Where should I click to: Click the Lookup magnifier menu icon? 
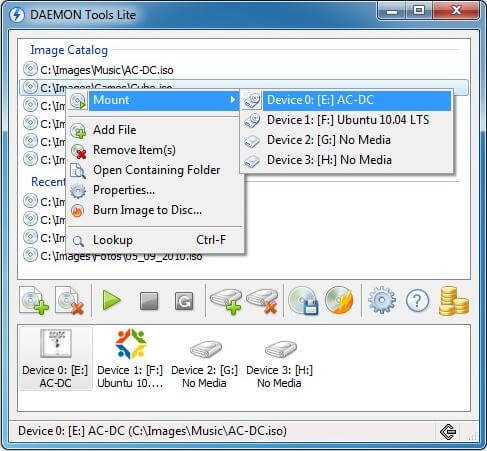pyautogui.click(x=78, y=241)
